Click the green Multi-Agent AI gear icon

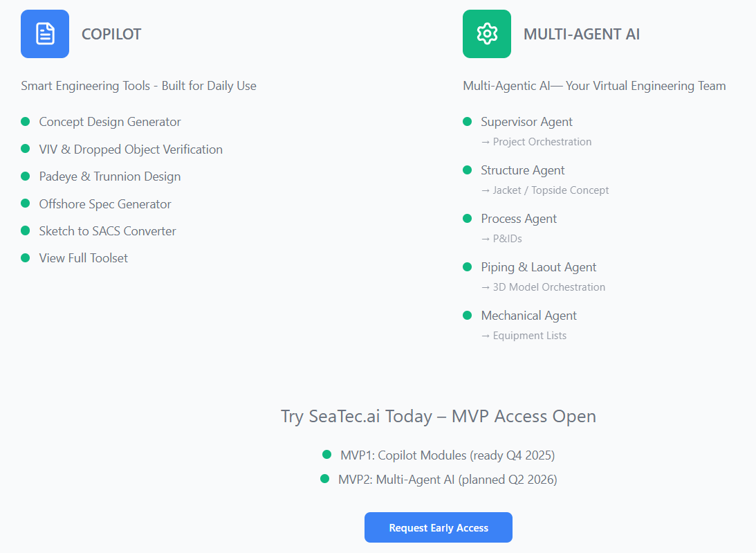pos(487,34)
